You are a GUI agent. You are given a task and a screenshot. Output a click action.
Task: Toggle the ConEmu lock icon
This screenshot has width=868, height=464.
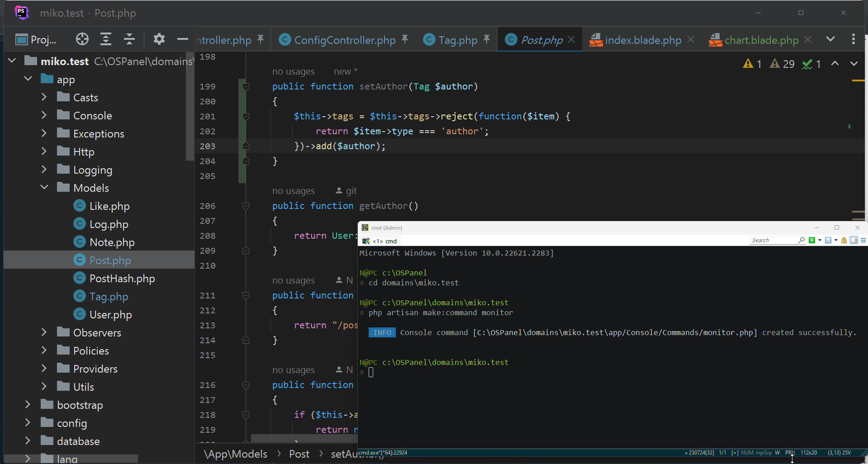pos(844,240)
